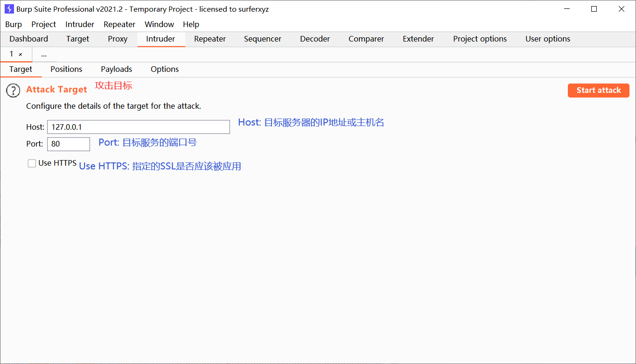The width and height of the screenshot is (636, 364).
Task: Open the Intruder menu in menu bar
Action: [x=80, y=24]
